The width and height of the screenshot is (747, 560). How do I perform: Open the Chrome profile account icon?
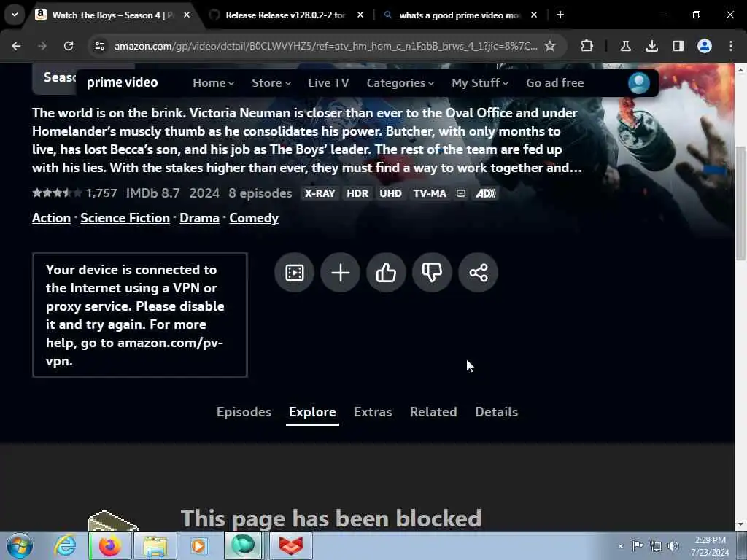tap(705, 46)
